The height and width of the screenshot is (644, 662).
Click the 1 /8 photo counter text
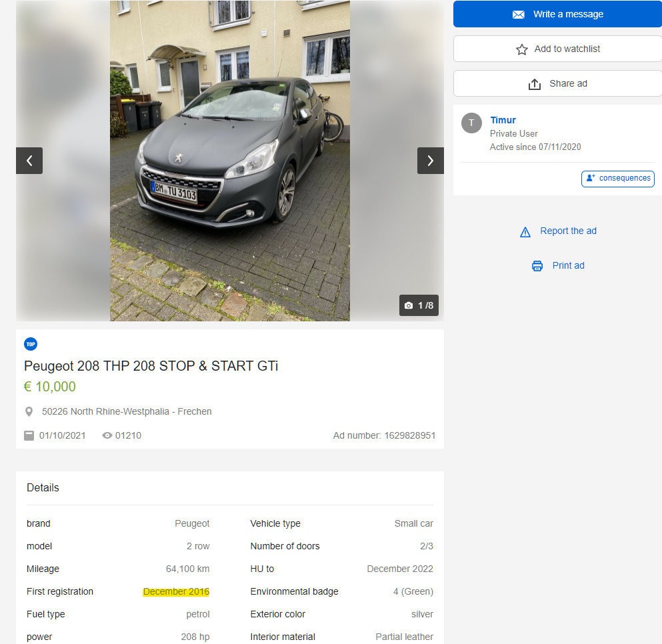[x=425, y=305]
